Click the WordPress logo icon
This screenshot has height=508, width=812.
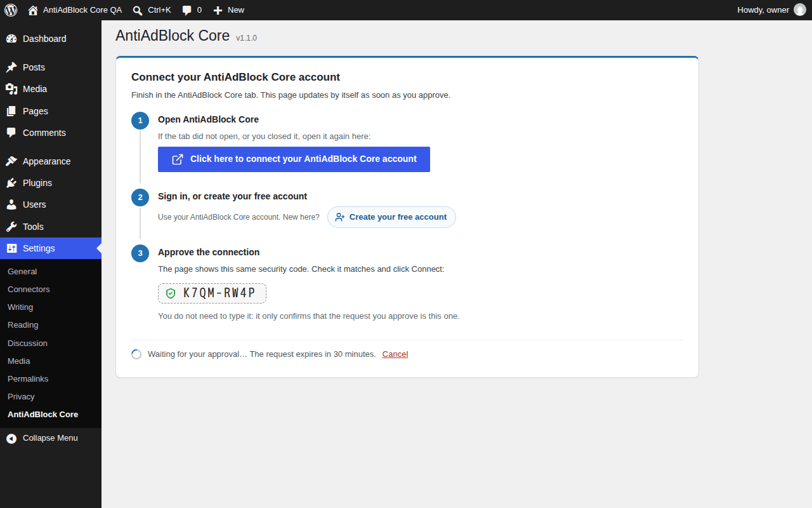[11, 10]
